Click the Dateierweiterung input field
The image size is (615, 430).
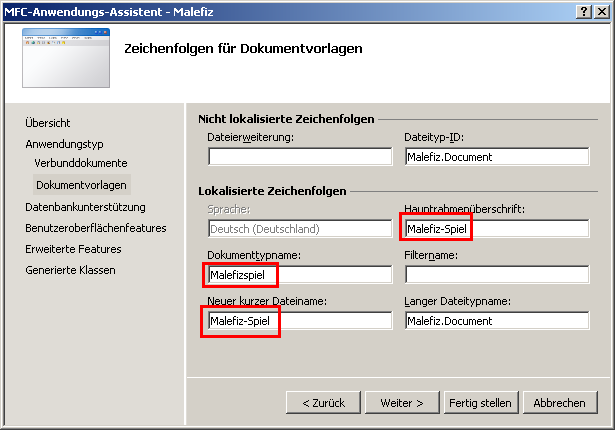(300, 157)
